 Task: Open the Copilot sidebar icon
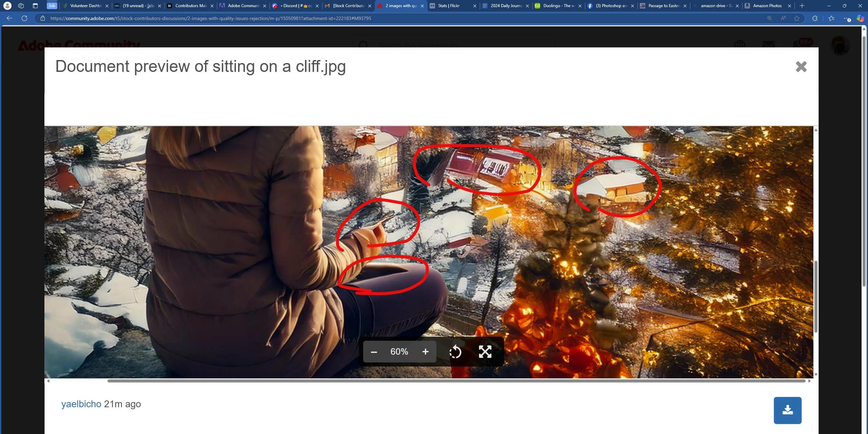[x=860, y=18]
